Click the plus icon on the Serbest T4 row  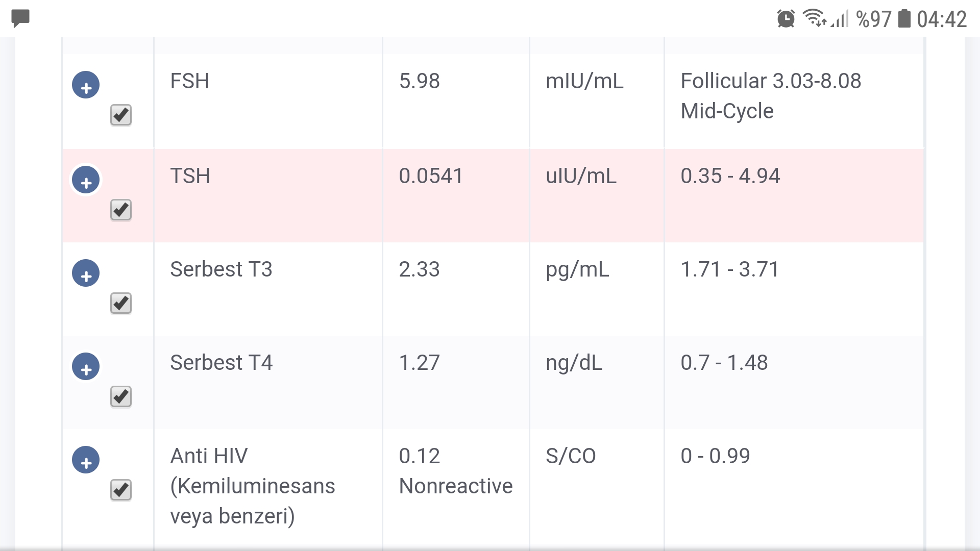tap(86, 366)
